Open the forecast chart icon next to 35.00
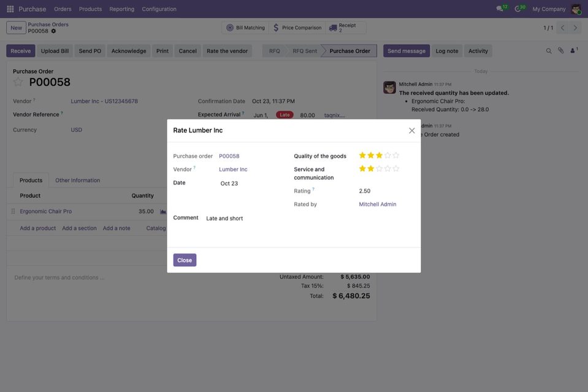 point(162,212)
